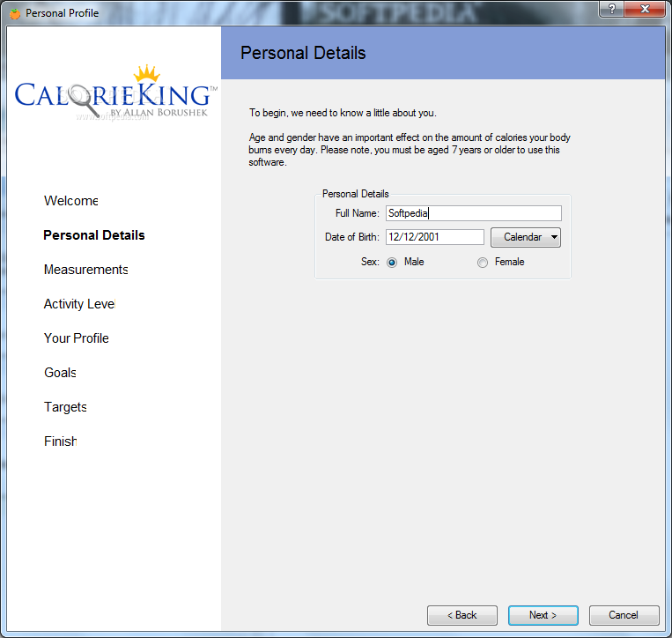Click the Back button
The height and width of the screenshot is (638, 672).
[x=462, y=615]
